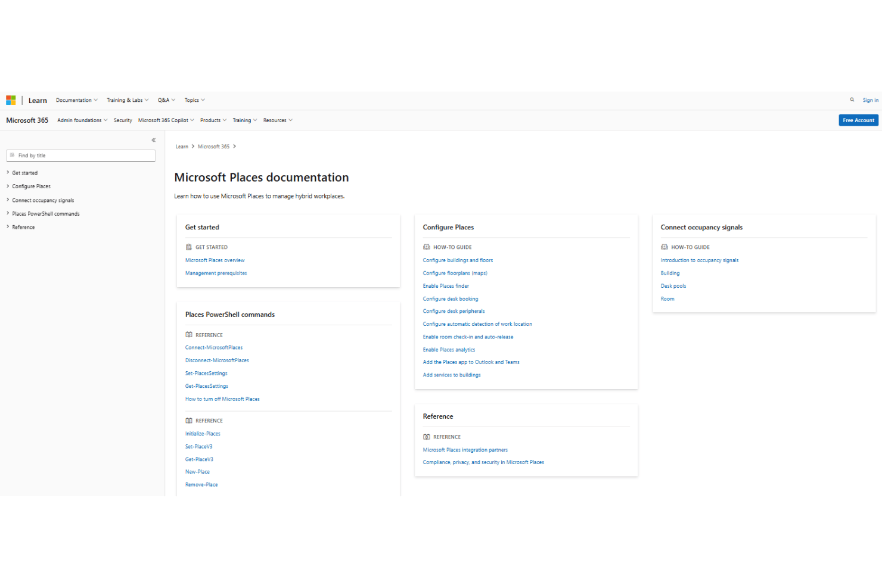Open Disconnect-MicrosoftPlaces link

(x=217, y=360)
